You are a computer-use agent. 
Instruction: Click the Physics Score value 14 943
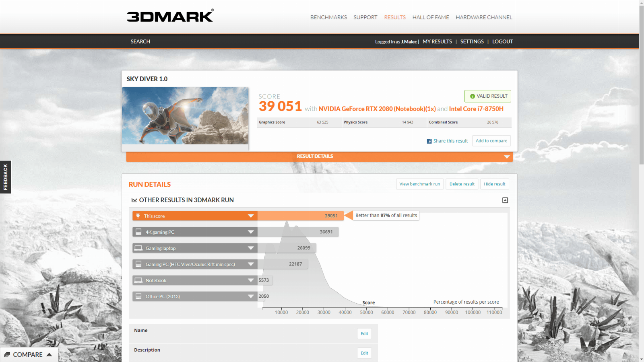pyautogui.click(x=407, y=122)
